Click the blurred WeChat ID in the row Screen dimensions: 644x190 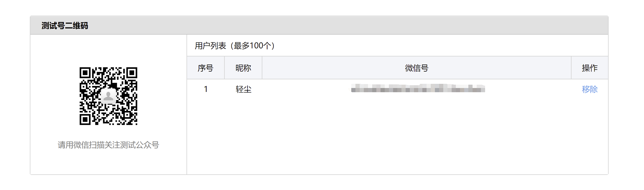coord(418,89)
